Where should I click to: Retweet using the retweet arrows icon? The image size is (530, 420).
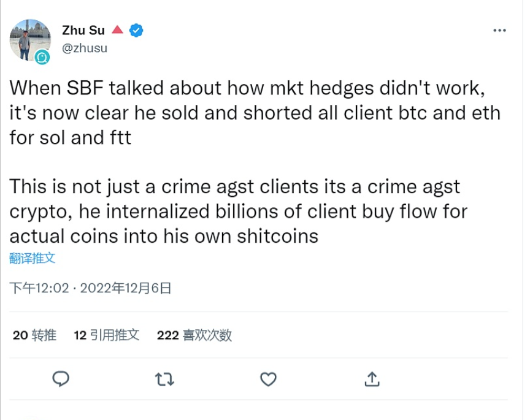click(164, 380)
